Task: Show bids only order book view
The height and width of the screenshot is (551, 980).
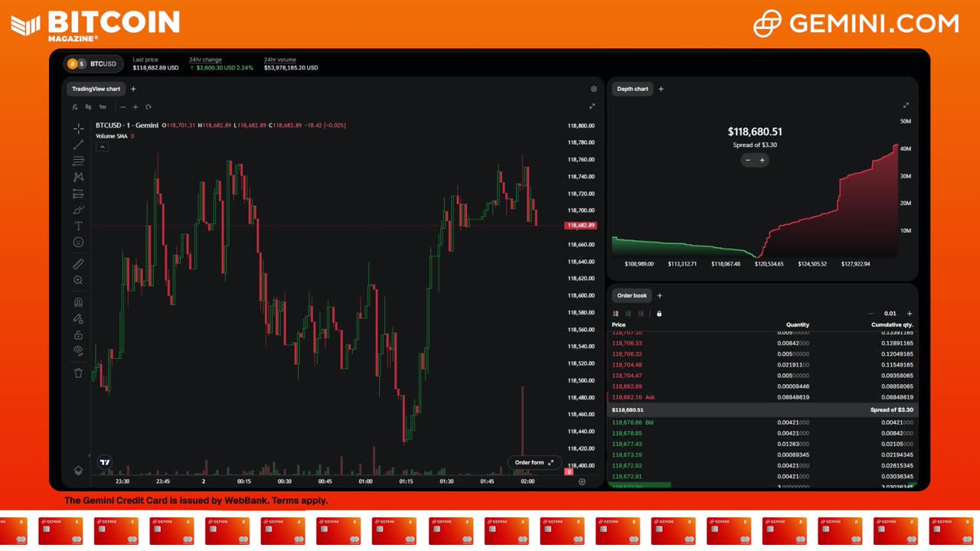Action: coord(630,314)
